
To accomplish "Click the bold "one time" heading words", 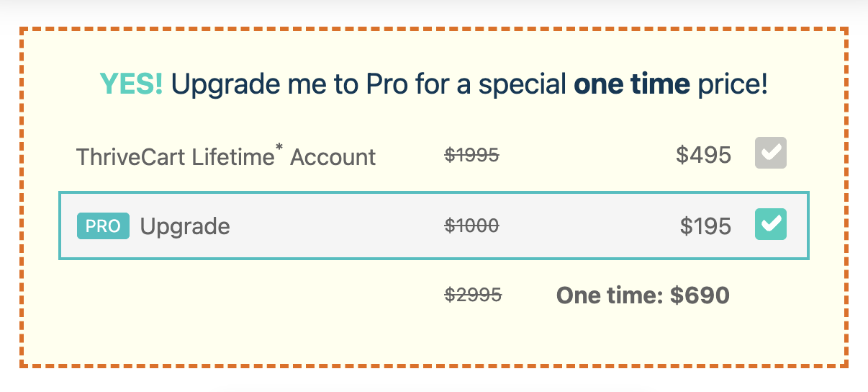I will (631, 85).
